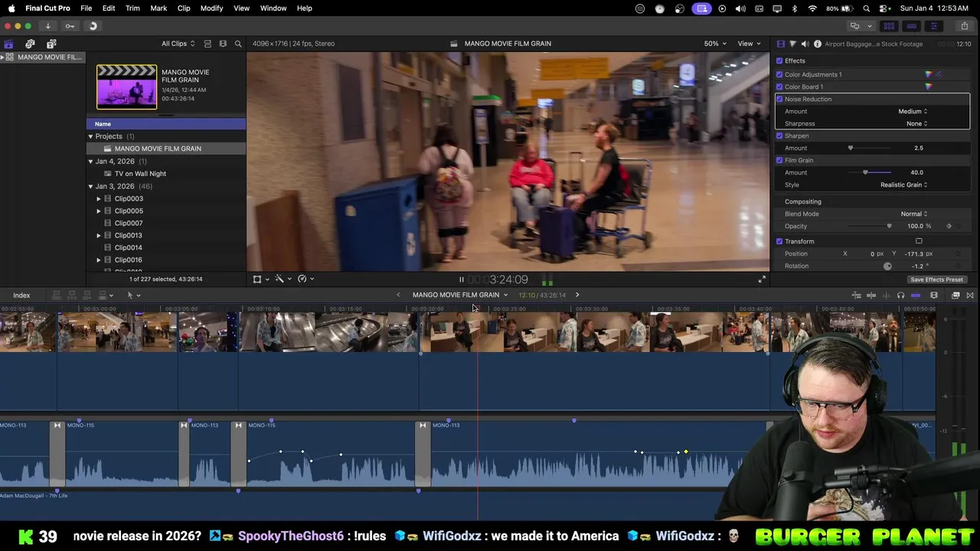Toggle the Transform checkbox
This screenshot has height=551, width=980.
tap(779, 241)
